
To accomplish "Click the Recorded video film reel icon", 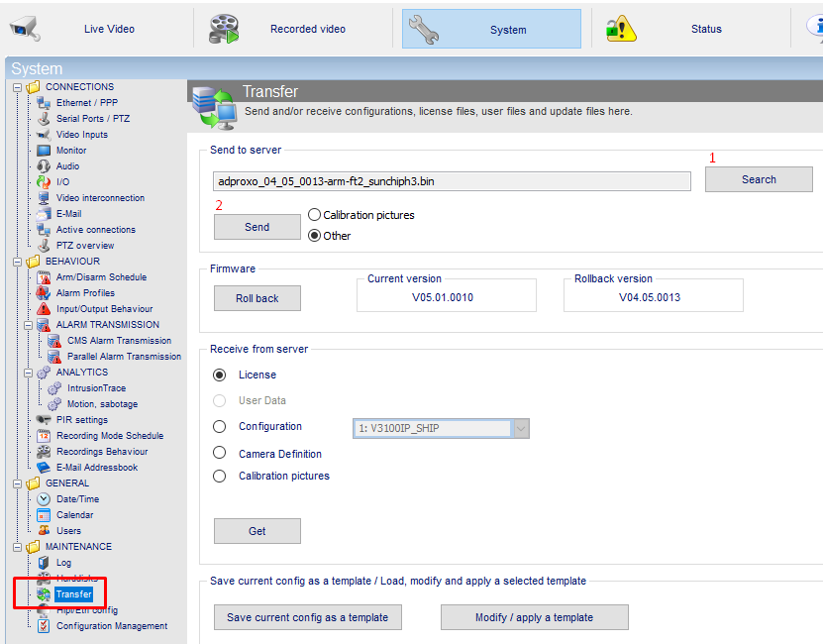I will pos(224,29).
